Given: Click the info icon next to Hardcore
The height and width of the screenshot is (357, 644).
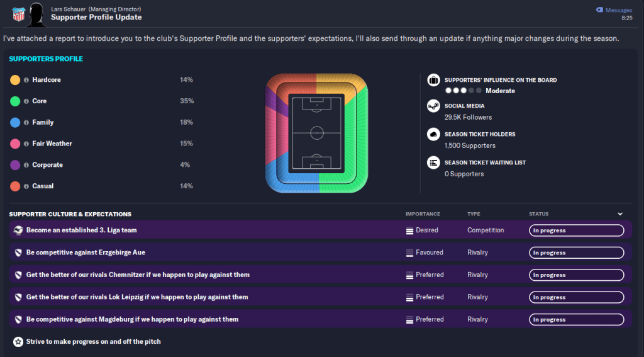Looking at the screenshot, I should [x=26, y=80].
